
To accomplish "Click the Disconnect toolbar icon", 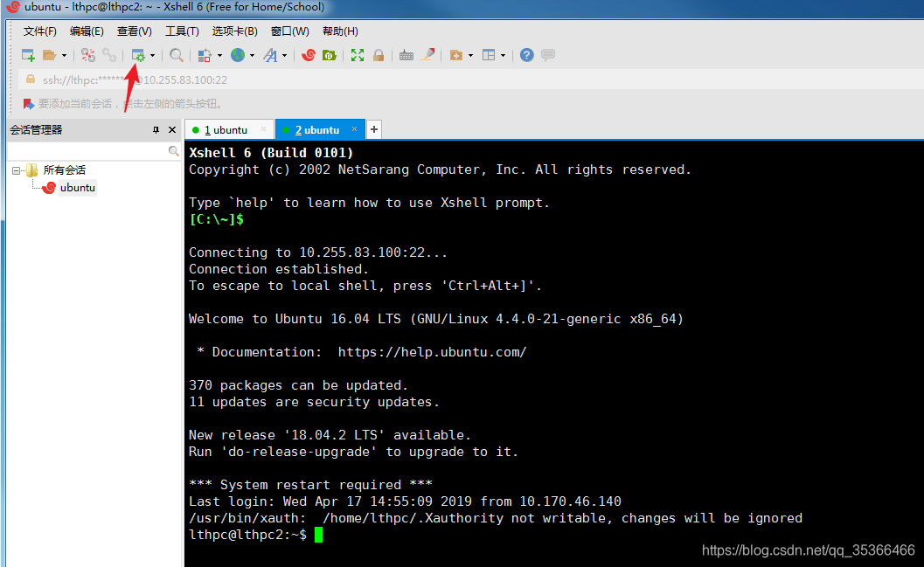I will 87,55.
